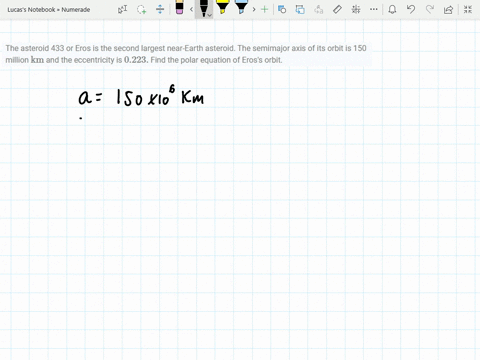Click the math assistant icon
This screenshot has height=360, width=480.
[356, 9]
